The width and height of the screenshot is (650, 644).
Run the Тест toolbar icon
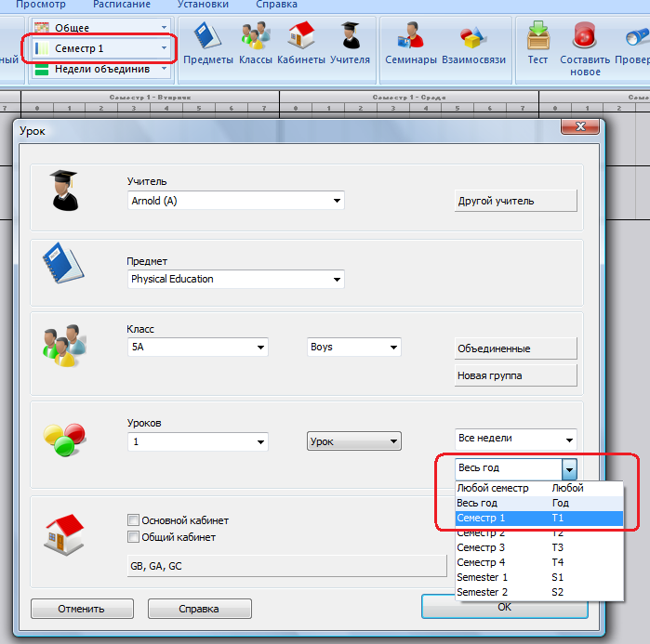click(537, 43)
